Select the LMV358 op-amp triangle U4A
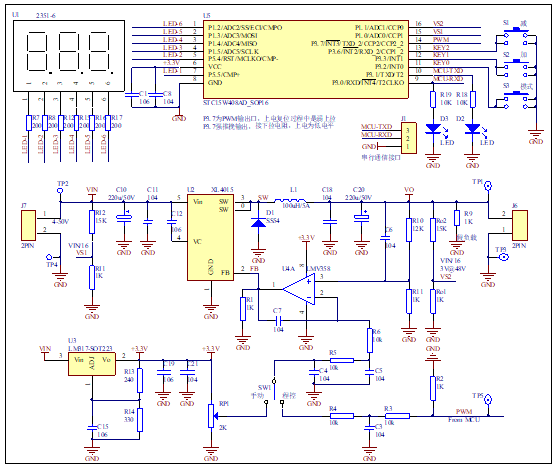The height and width of the screenshot is (469, 558). [299, 290]
